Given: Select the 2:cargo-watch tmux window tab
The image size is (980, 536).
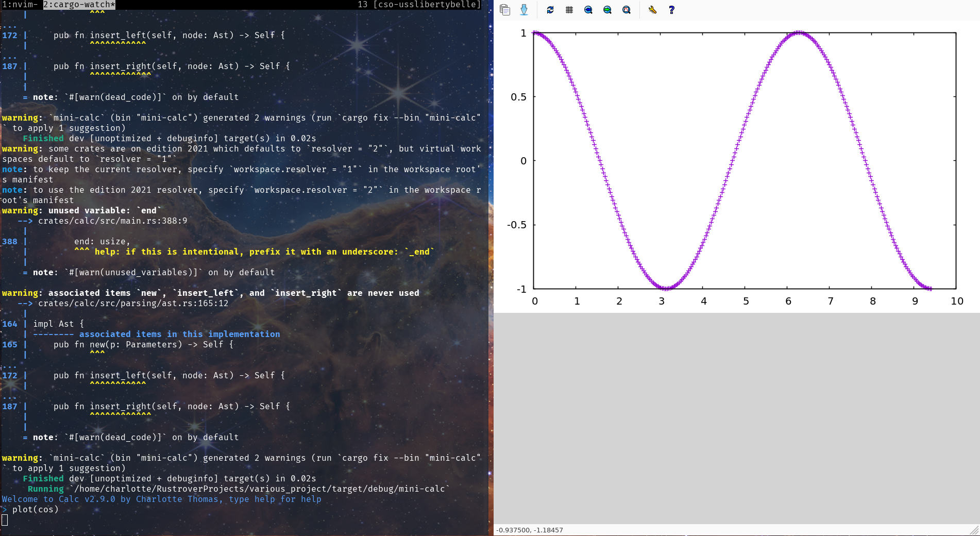Looking at the screenshot, I should [79, 5].
